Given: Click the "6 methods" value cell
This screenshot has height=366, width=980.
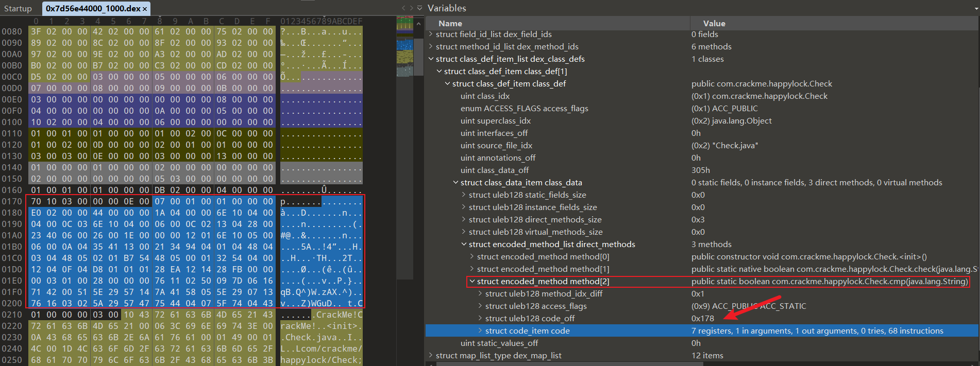Looking at the screenshot, I should 711,46.
